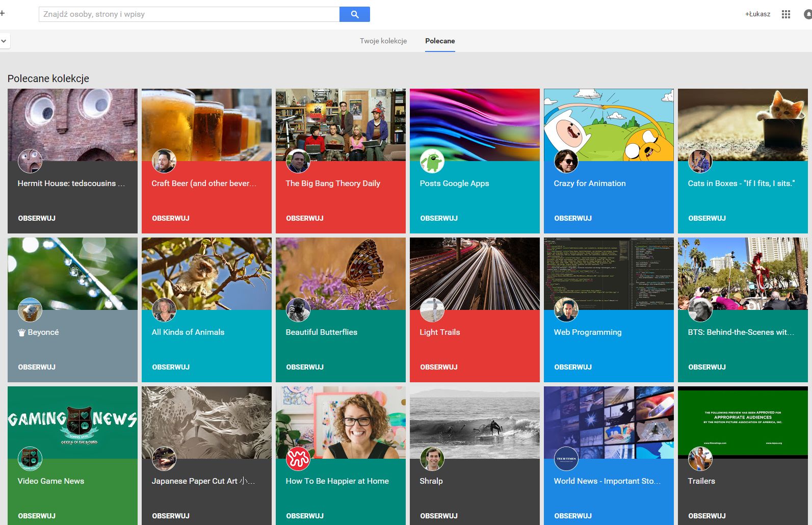This screenshot has height=525, width=812.
Task: Open the Shralp collection title
Action: click(431, 481)
